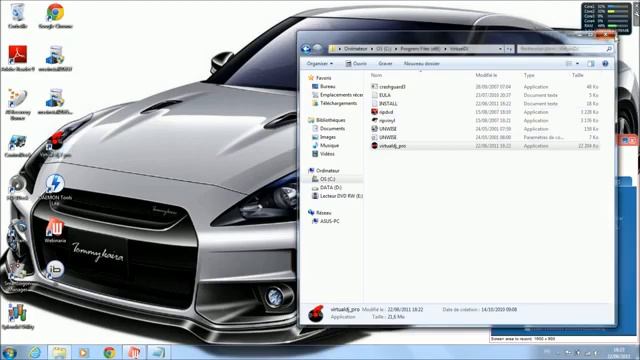Click the File Explorer taskbar icon

(x=59, y=352)
